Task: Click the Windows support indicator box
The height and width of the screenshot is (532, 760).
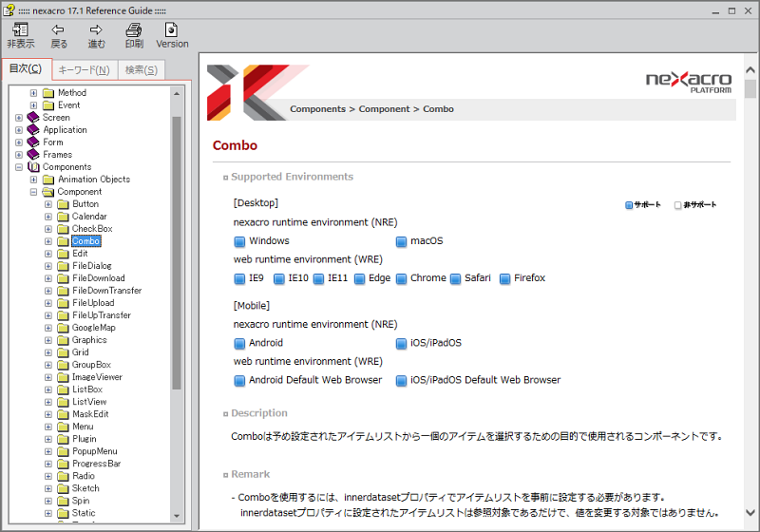Action: tap(239, 241)
